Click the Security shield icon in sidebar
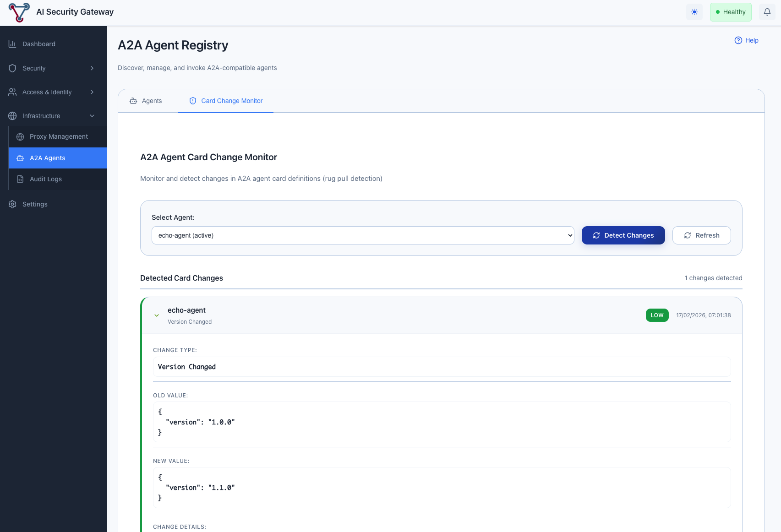Viewport: 781px width, 532px height. [x=12, y=68]
